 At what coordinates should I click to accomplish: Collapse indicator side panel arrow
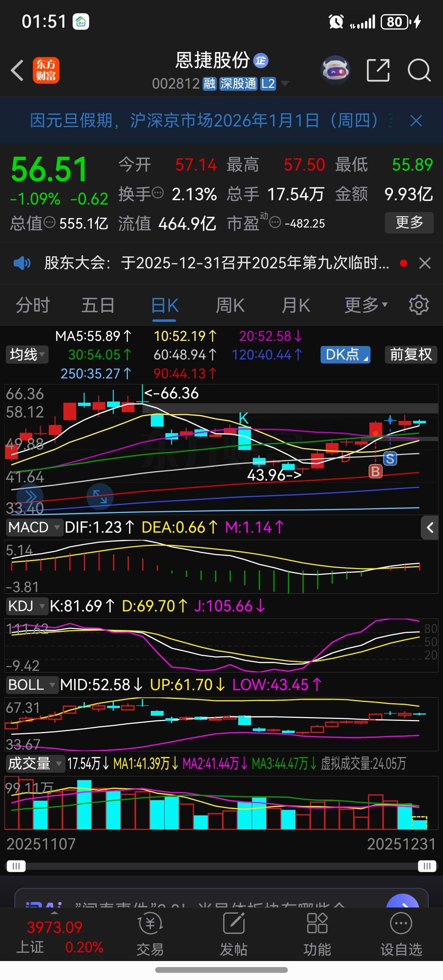tap(430, 528)
